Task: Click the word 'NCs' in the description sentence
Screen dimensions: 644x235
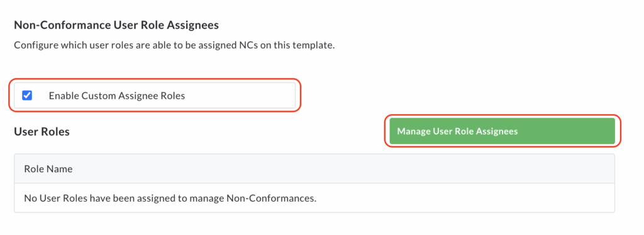Action: (x=247, y=45)
